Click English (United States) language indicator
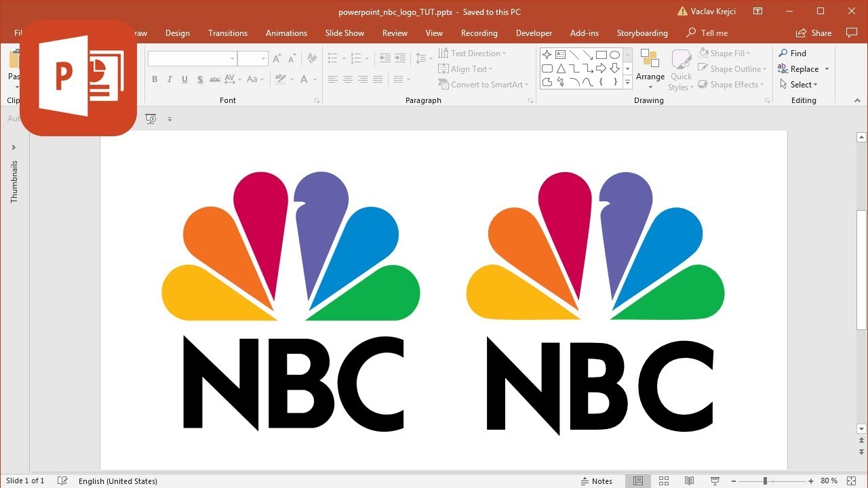This screenshot has width=868, height=488. 118,481
